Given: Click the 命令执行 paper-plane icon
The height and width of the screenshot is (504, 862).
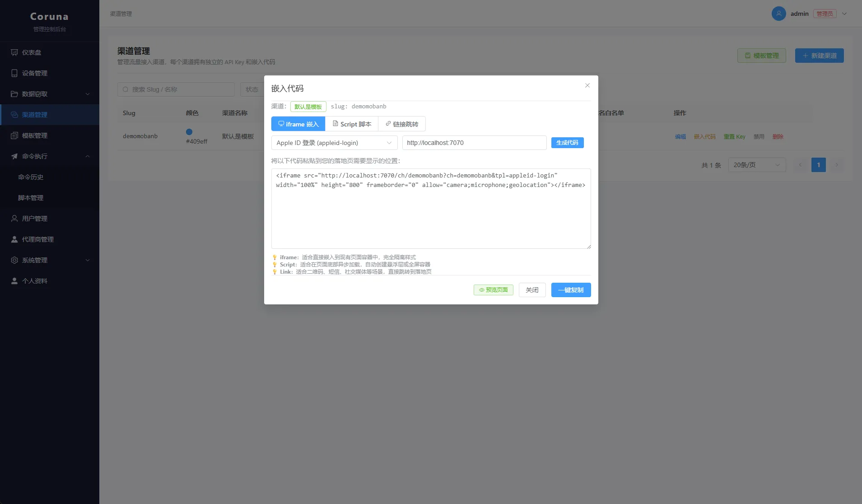Looking at the screenshot, I should tap(14, 156).
